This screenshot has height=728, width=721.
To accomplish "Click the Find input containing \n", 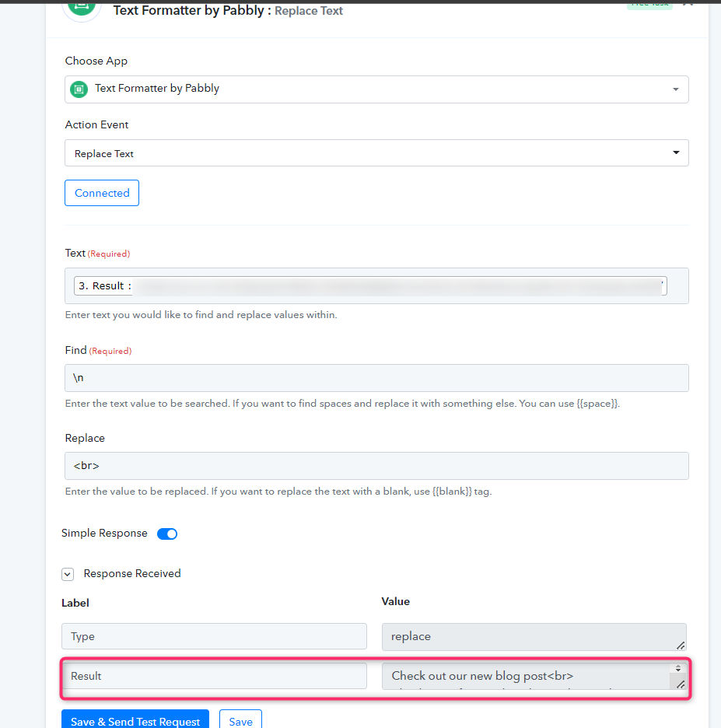I will pos(376,378).
